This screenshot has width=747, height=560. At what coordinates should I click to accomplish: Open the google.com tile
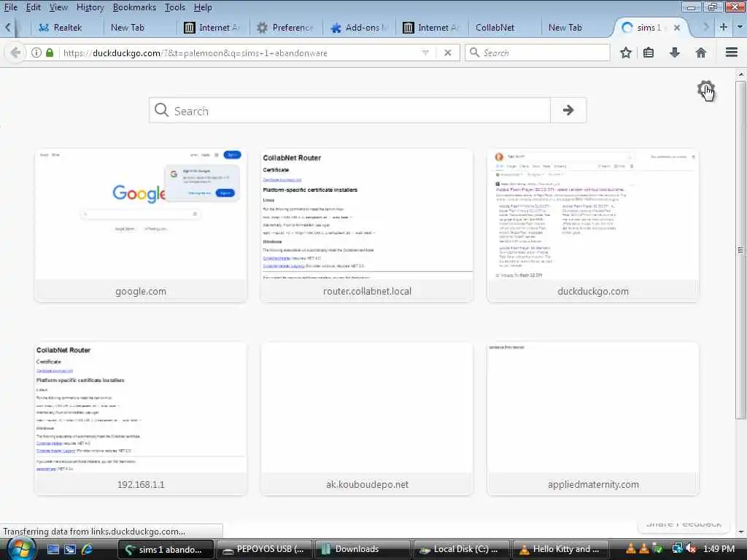(x=141, y=226)
